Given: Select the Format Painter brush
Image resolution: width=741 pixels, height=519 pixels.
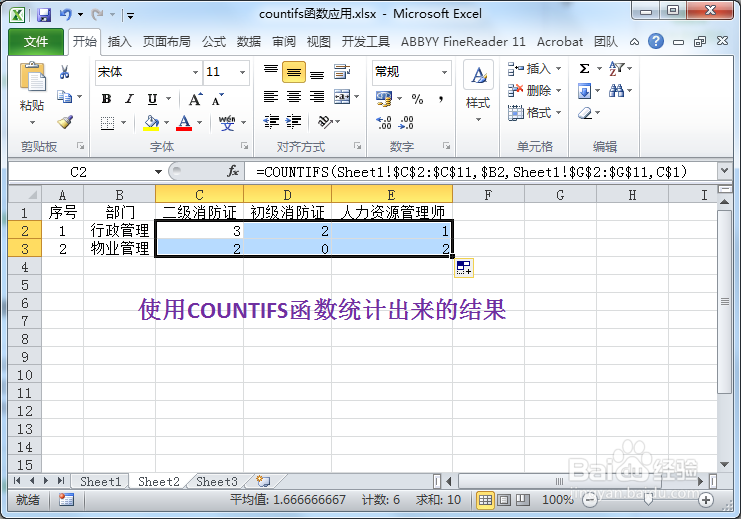Looking at the screenshot, I should [x=65, y=122].
